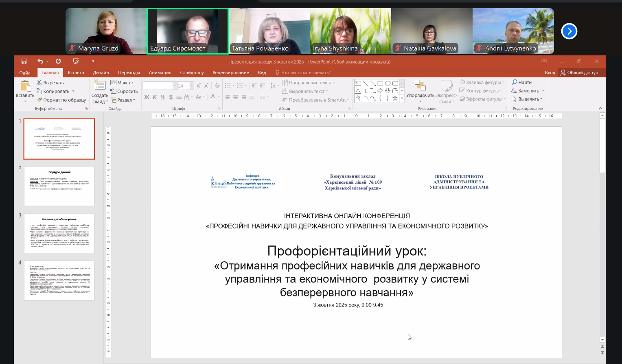
Task: Expand the shapes gallery more arrow
Action: 402,98
